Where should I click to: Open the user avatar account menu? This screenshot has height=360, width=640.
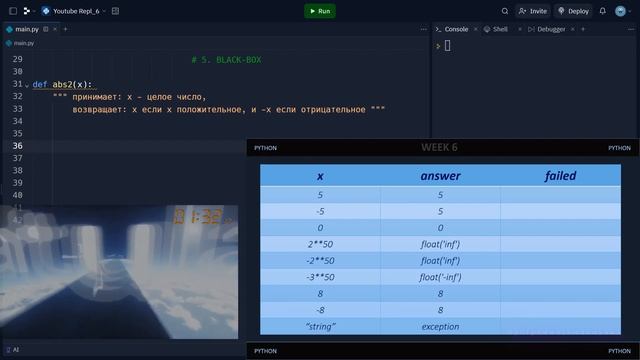click(x=620, y=11)
